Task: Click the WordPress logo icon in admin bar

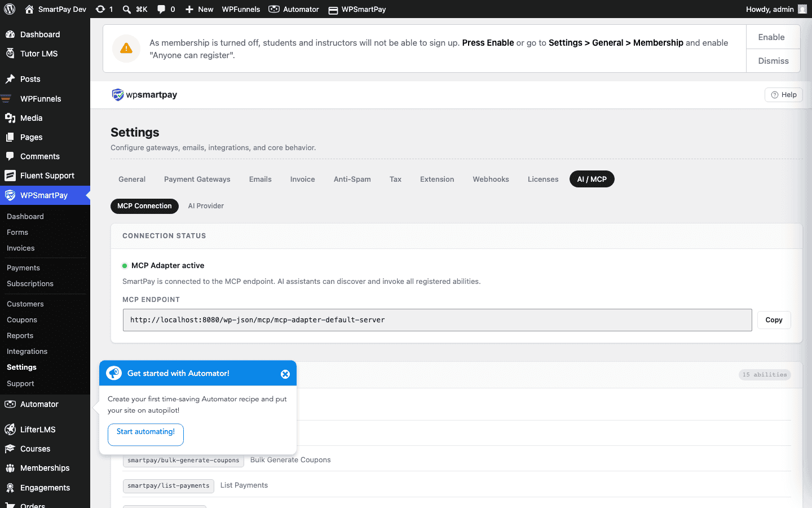Action: (10, 9)
